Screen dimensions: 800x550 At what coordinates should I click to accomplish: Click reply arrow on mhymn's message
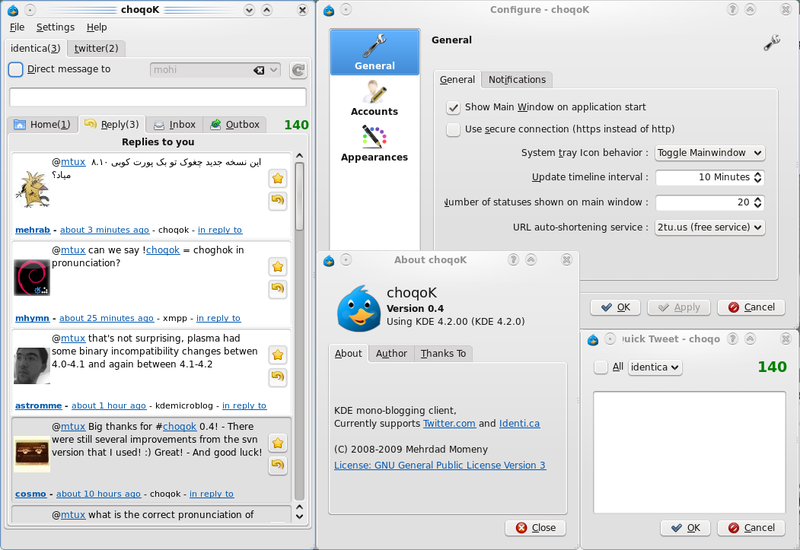pos(278,289)
